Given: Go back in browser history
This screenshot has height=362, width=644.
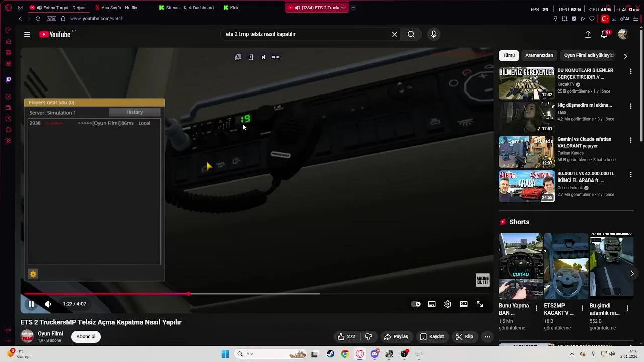Looking at the screenshot, I should 20,19.
